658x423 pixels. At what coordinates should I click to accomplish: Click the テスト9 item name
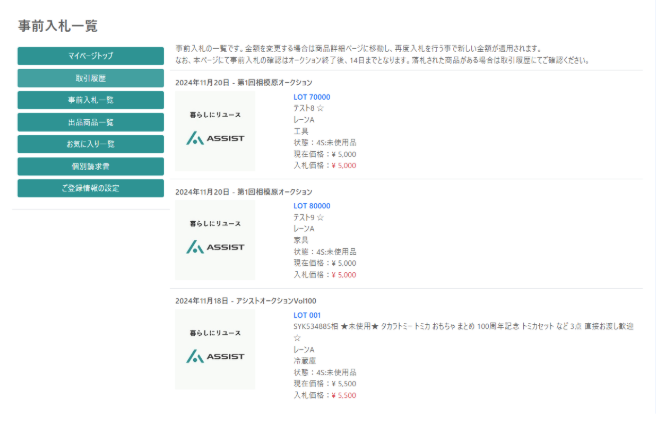[x=304, y=217]
